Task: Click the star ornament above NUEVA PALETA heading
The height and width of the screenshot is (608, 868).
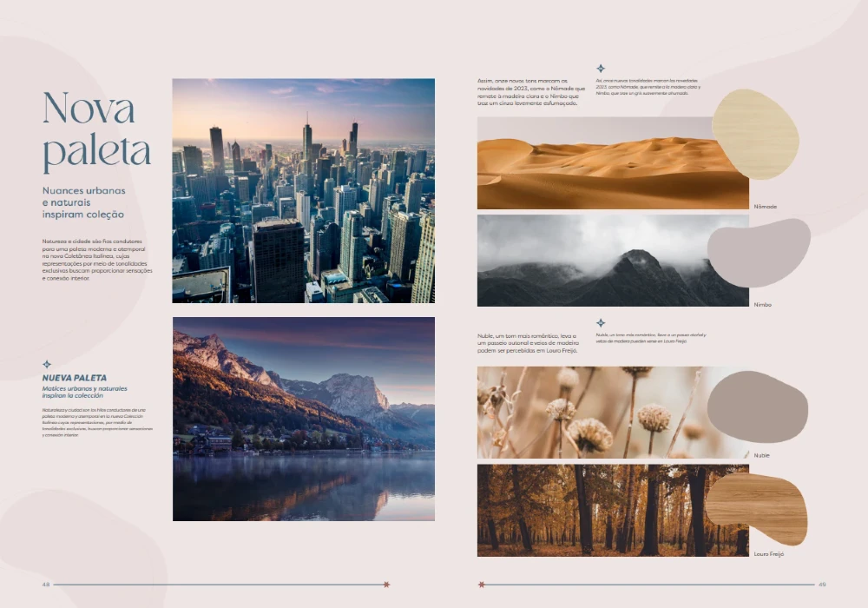Action: tap(47, 365)
